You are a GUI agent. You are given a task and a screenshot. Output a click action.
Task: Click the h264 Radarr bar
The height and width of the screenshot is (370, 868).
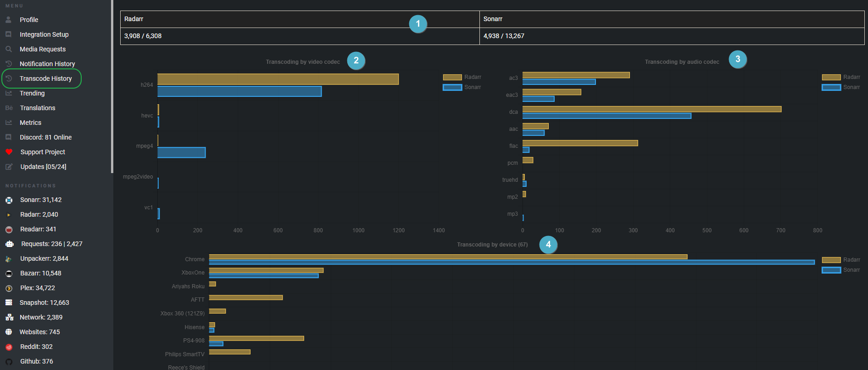point(278,79)
